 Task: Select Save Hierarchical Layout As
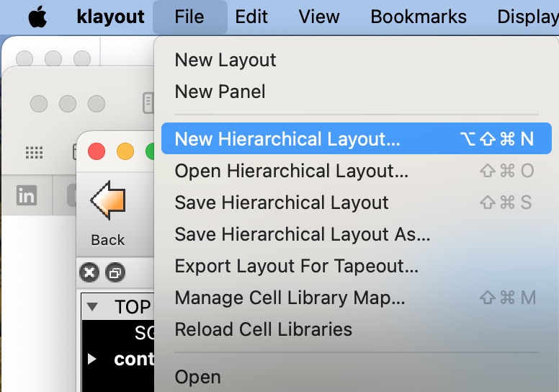(x=302, y=234)
